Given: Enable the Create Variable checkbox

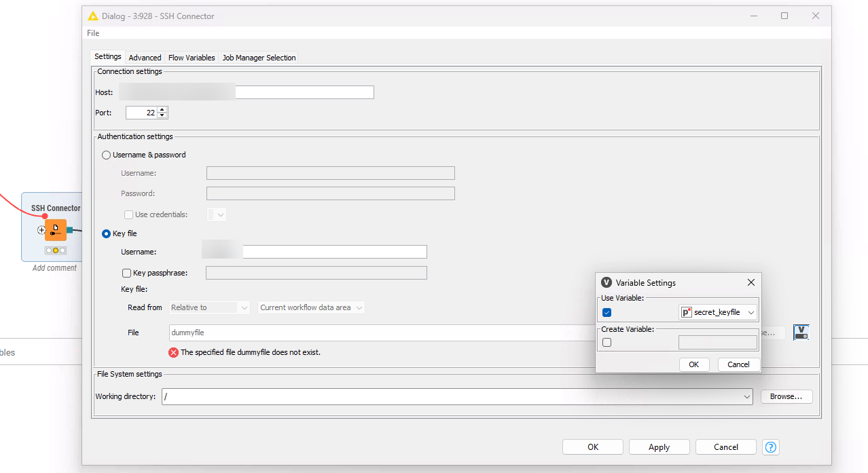Looking at the screenshot, I should [607, 343].
